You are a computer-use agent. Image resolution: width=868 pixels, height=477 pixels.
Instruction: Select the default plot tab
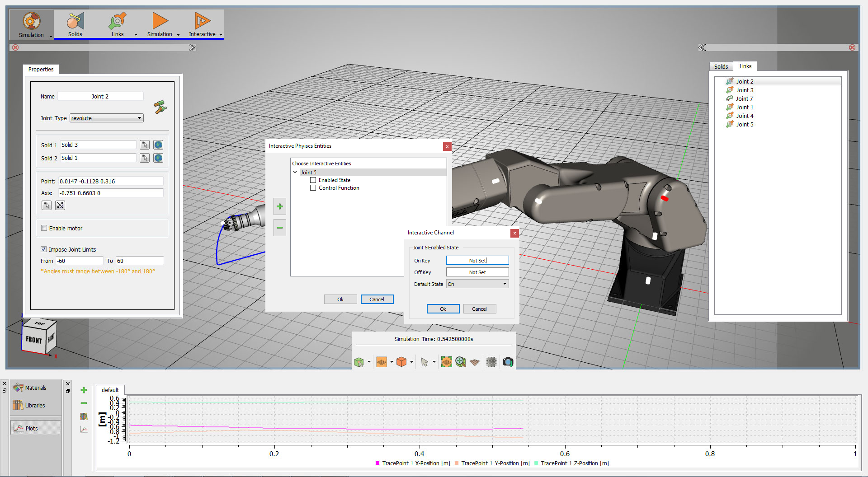[110, 390]
